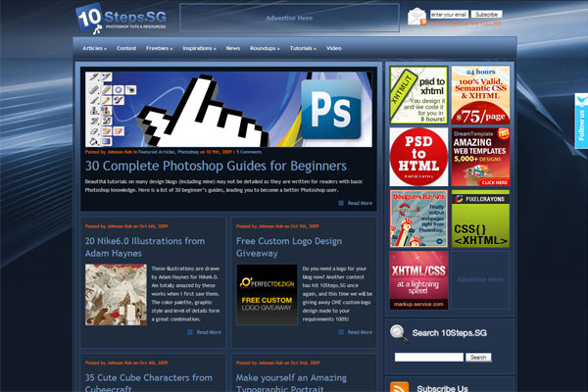
Task: Open the Video menu item
Action: (x=334, y=48)
